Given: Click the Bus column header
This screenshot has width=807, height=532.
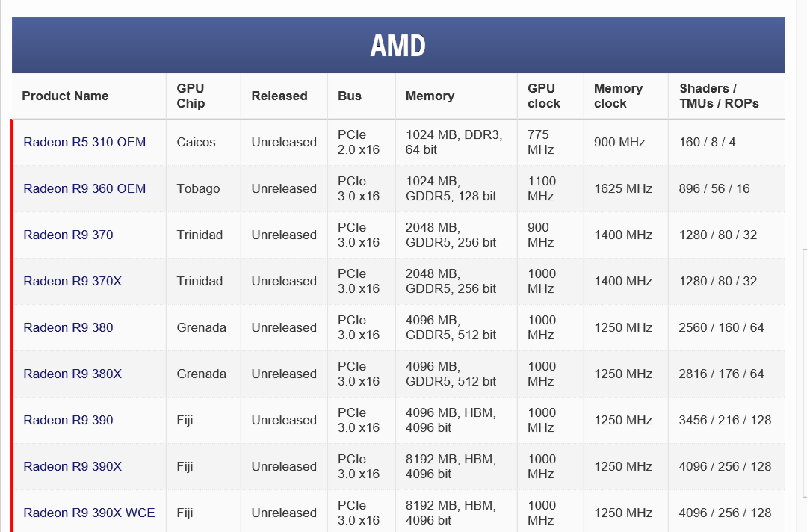Looking at the screenshot, I should click(350, 96).
